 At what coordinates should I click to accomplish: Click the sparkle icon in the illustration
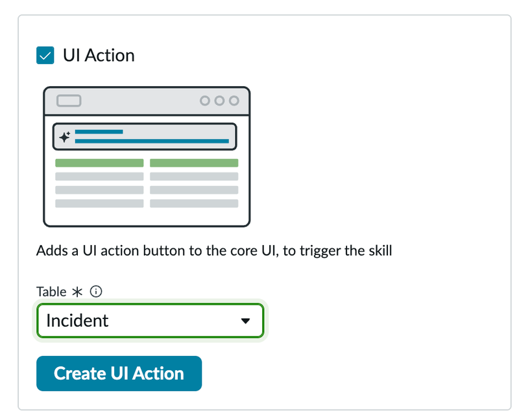point(64,137)
